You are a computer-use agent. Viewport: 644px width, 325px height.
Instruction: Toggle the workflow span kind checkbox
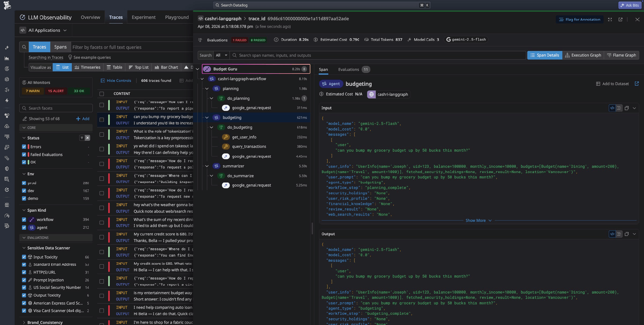click(x=24, y=219)
